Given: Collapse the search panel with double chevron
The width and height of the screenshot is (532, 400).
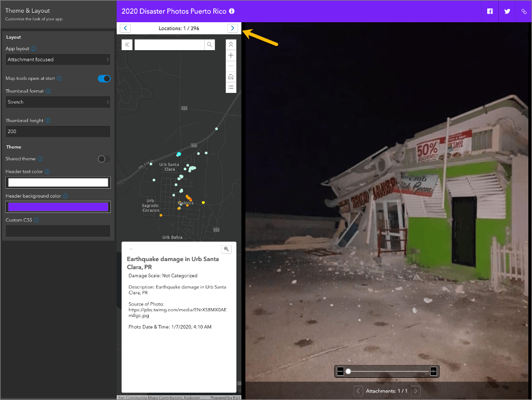Looking at the screenshot, I should click(x=127, y=44).
